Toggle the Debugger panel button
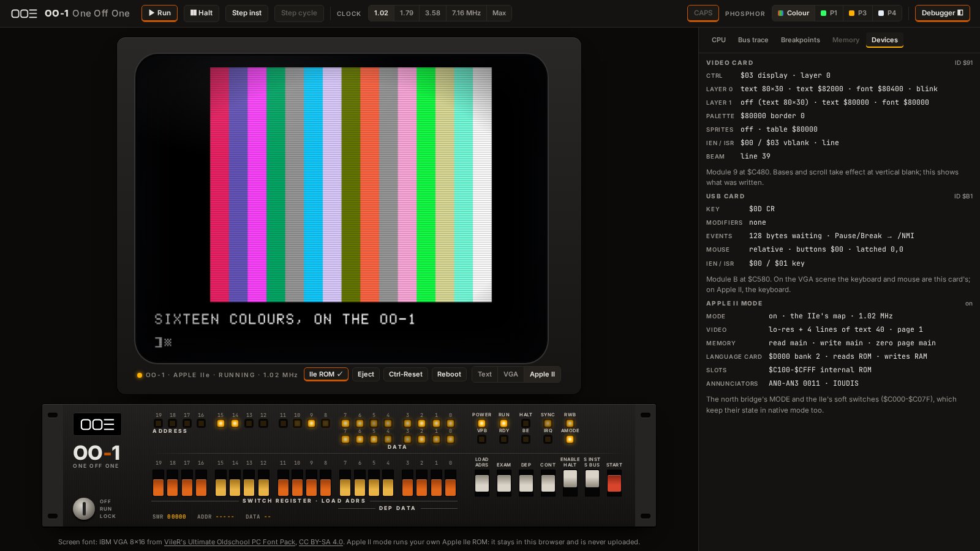 (942, 13)
